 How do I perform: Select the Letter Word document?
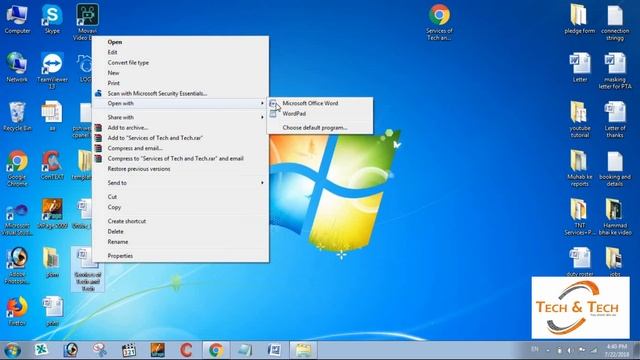pos(580,68)
